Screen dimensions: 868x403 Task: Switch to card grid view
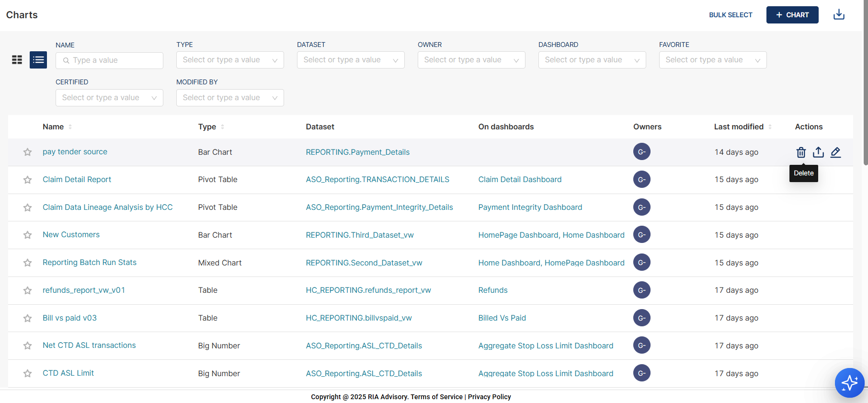click(17, 60)
